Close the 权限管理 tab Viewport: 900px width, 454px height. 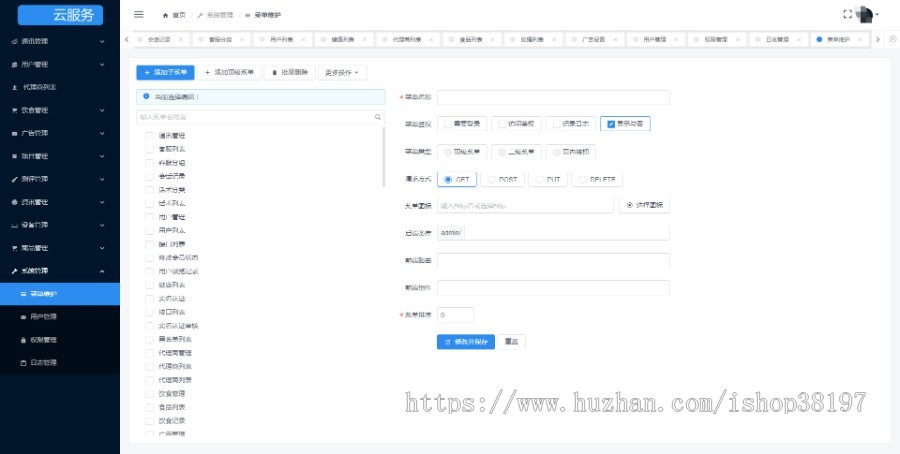[738, 40]
